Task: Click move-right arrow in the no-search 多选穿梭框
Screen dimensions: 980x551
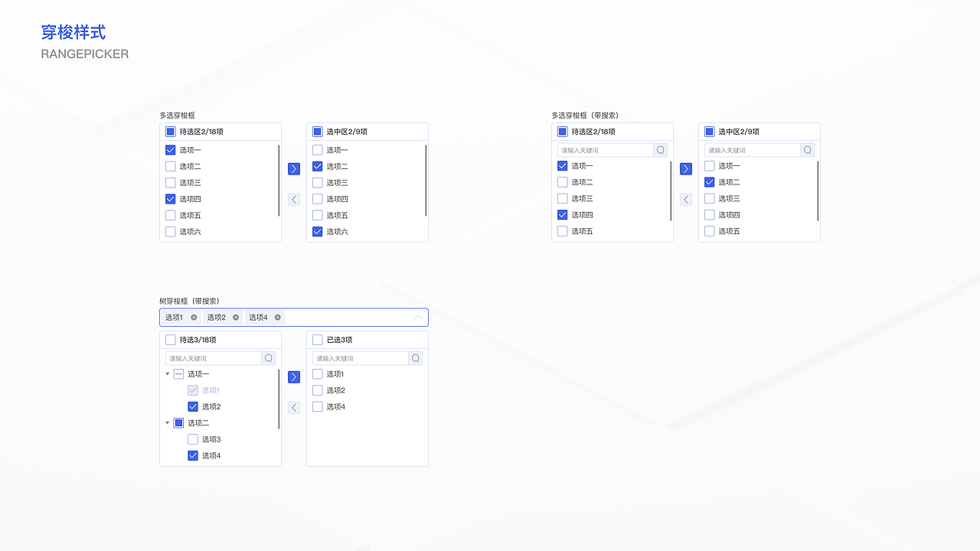Action: tap(294, 169)
